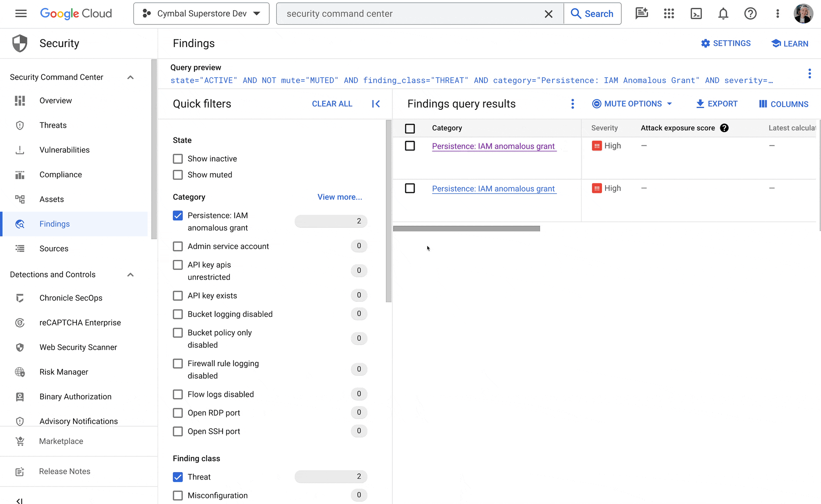
Task: Expand the Mute Options dropdown
Action: tap(632, 104)
